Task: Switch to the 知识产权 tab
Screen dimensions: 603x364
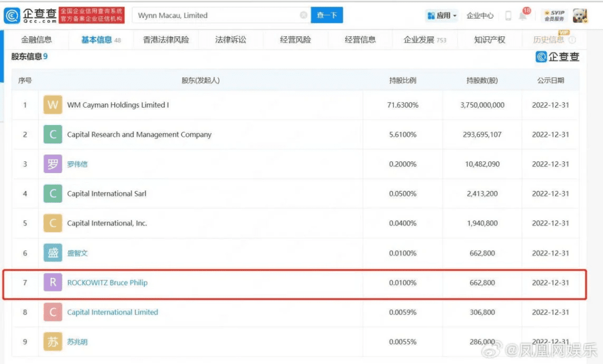Action: coord(490,40)
